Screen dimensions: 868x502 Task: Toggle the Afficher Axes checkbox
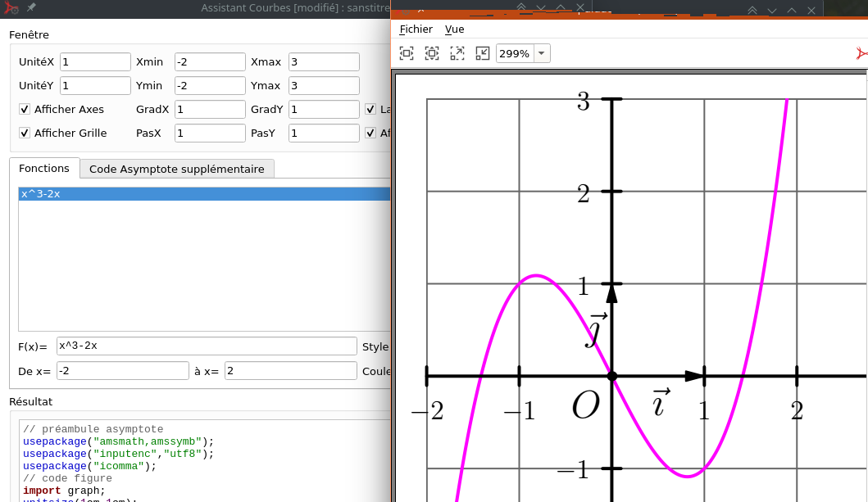25,109
